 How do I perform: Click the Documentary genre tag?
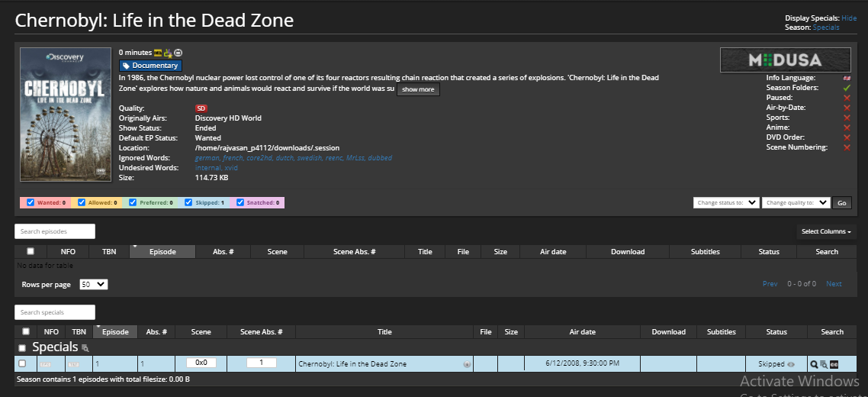[x=150, y=66]
